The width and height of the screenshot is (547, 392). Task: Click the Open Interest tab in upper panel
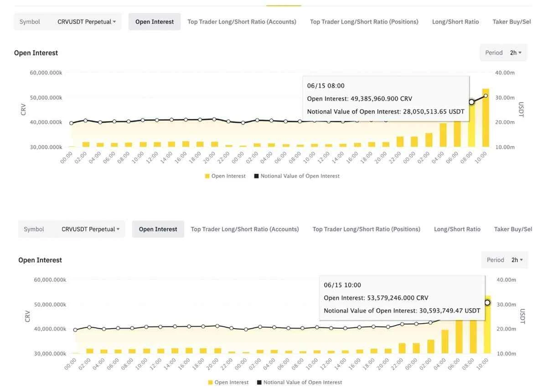[x=155, y=22]
